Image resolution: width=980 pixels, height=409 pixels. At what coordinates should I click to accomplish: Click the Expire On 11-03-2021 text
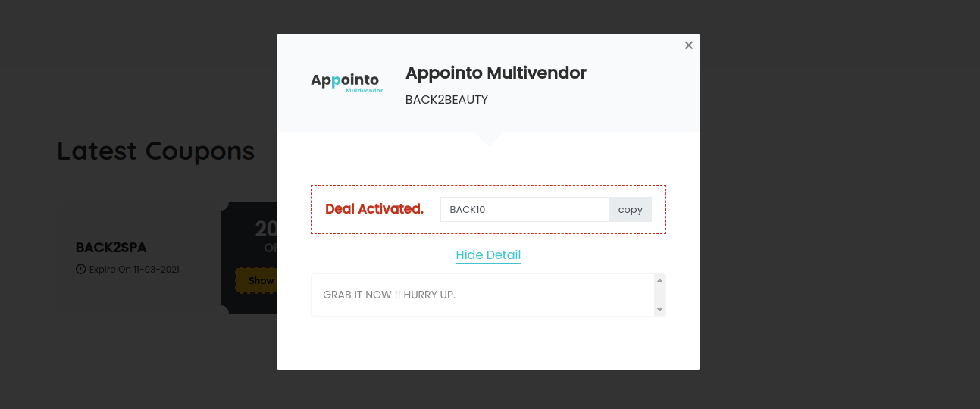(134, 269)
